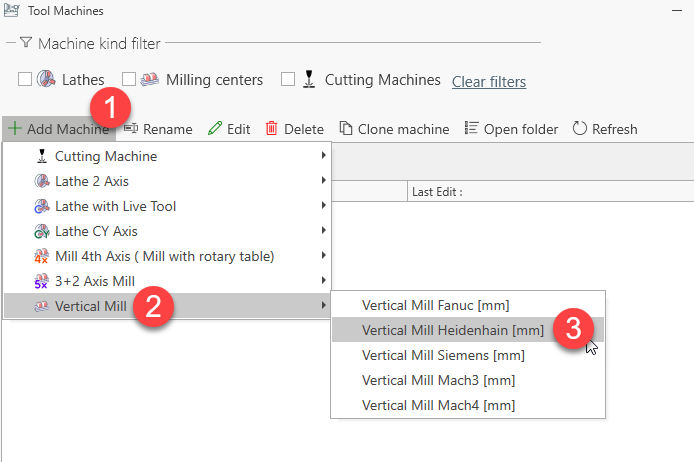Expand the Lathe 2 Axis submenu arrow

point(323,181)
